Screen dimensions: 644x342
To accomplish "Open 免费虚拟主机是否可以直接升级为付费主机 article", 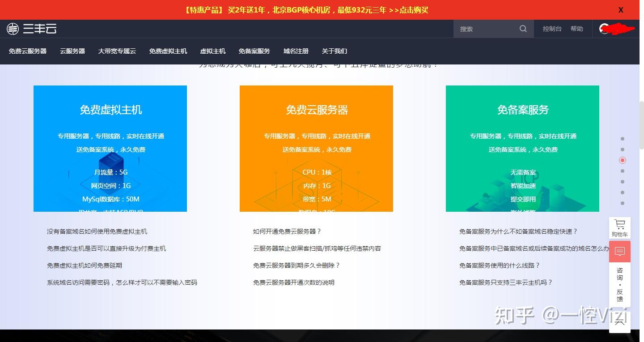I will click(x=106, y=248).
